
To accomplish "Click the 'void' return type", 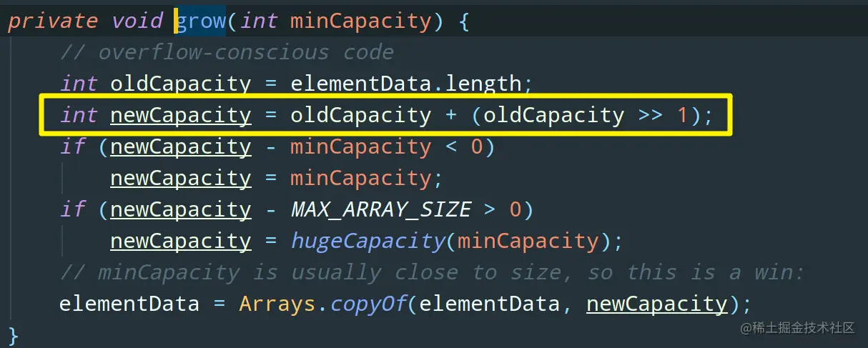I will (x=137, y=21).
